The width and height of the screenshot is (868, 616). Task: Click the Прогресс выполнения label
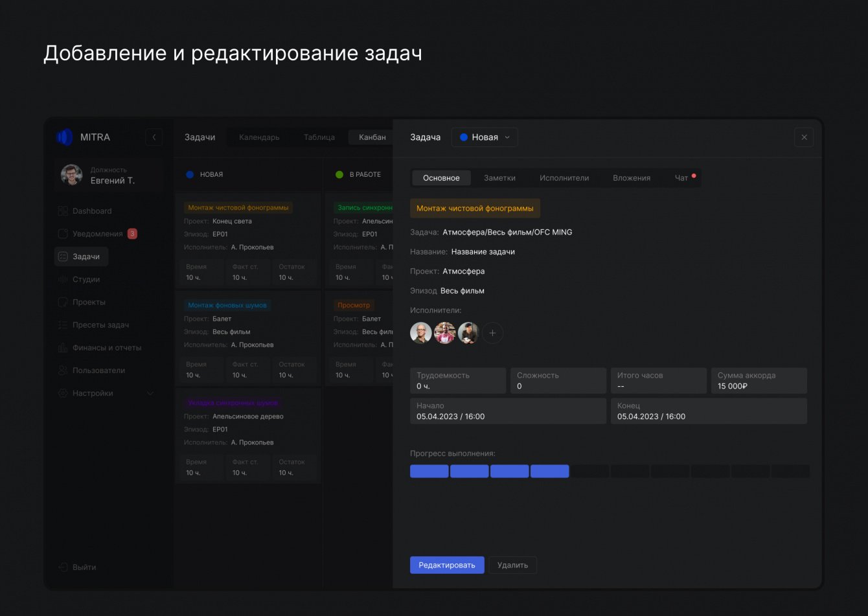point(453,453)
